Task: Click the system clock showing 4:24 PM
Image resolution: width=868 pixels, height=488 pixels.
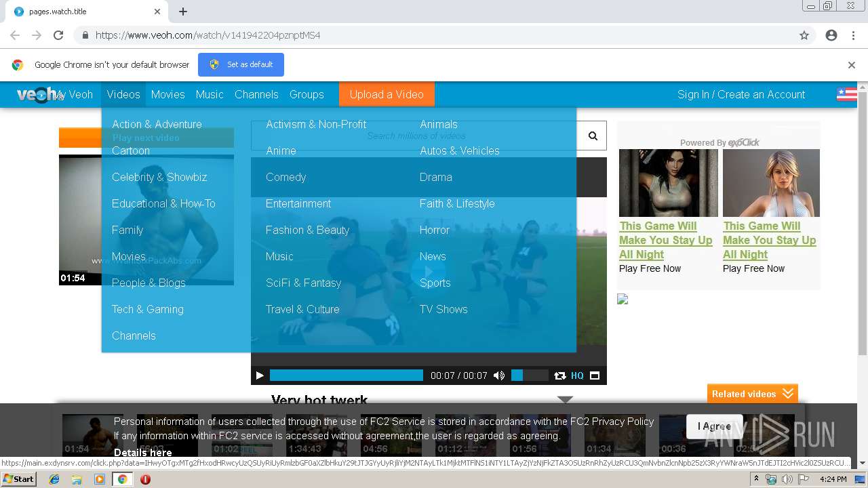Action: tap(833, 479)
